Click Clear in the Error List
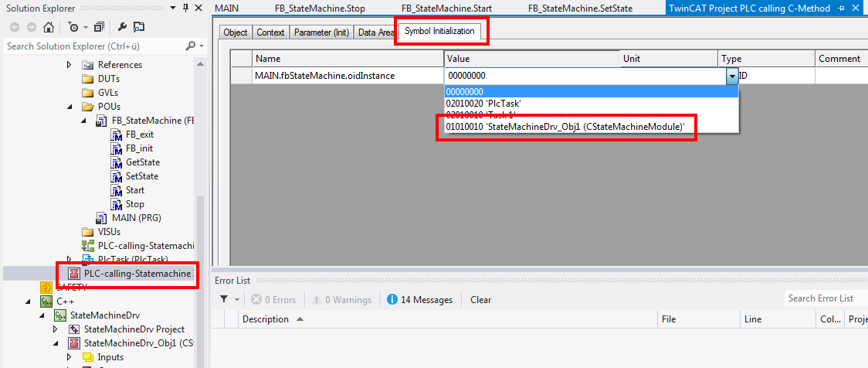 click(480, 300)
